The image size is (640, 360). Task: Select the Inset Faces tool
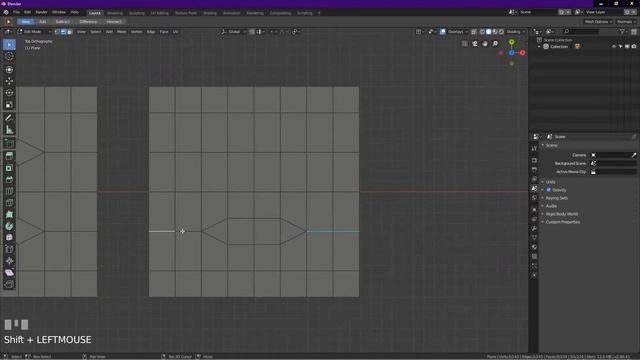pos(9,168)
